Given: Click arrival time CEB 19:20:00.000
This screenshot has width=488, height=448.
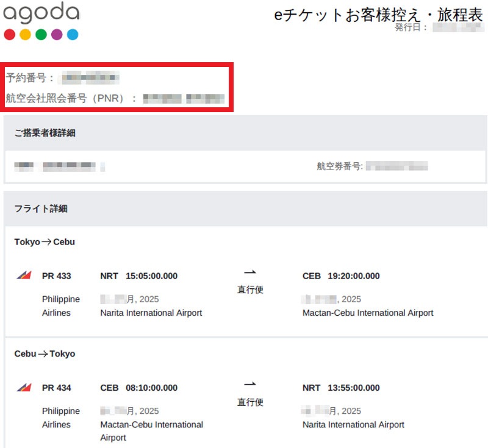Looking at the screenshot, I should click(341, 276).
